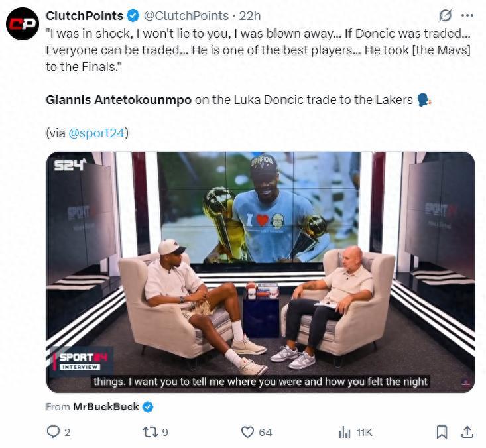Open the 22h timestamp link
This screenshot has width=486, height=448.
(250, 15)
